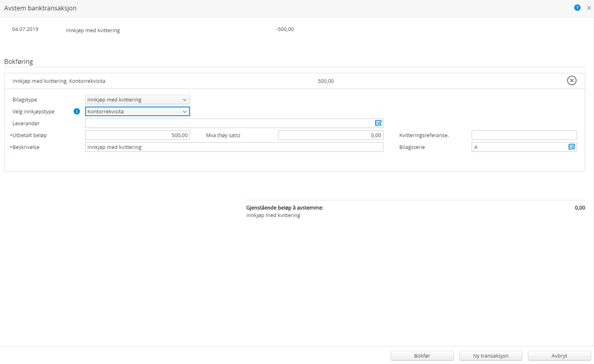Click the remaining amount 0,00
Screen dimensions: 594x364
coord(580,208)
